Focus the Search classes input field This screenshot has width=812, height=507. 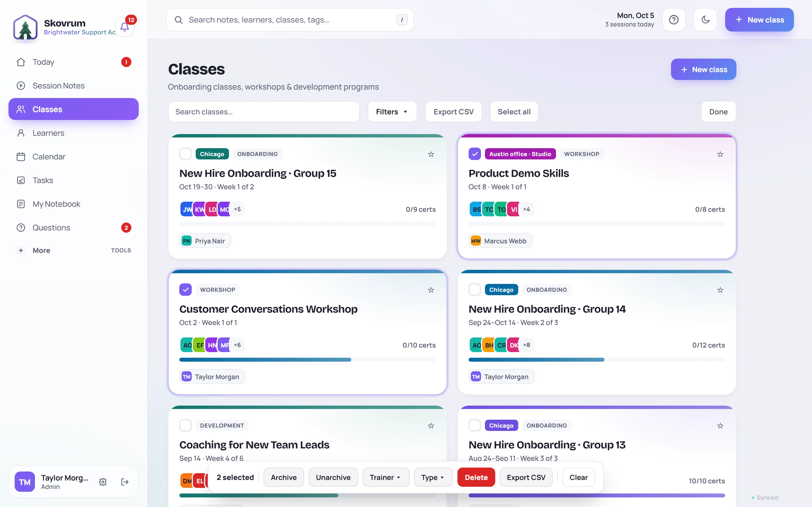click(264, 112)
